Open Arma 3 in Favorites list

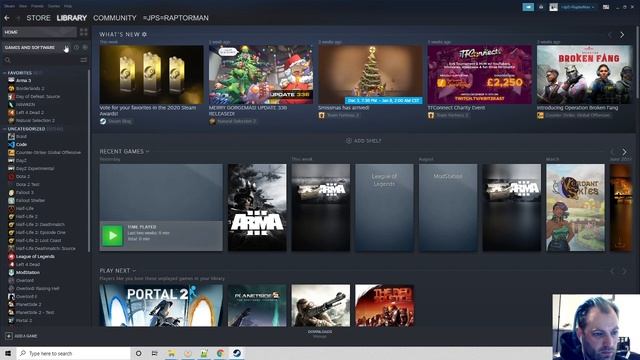(x=23, y=80)
